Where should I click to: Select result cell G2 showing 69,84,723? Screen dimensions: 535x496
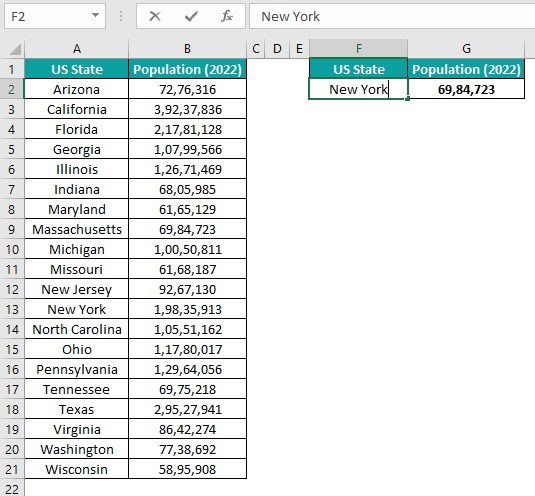pos(466,89)
